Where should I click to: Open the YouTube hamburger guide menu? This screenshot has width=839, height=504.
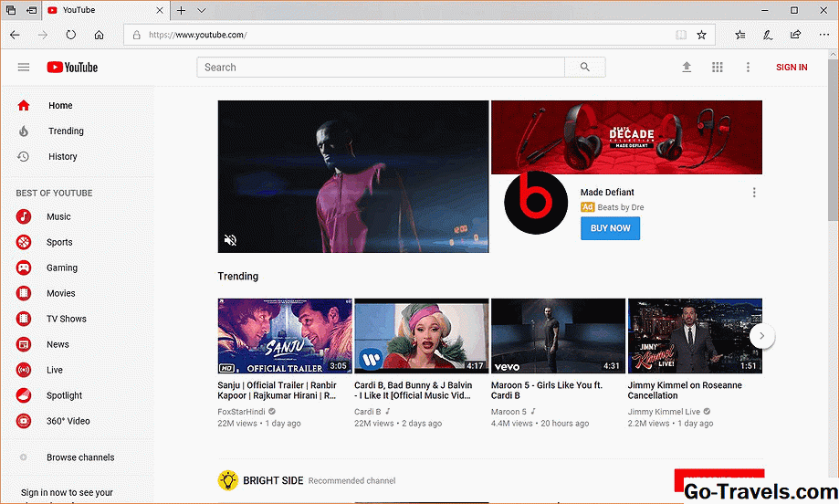(24, 67)
